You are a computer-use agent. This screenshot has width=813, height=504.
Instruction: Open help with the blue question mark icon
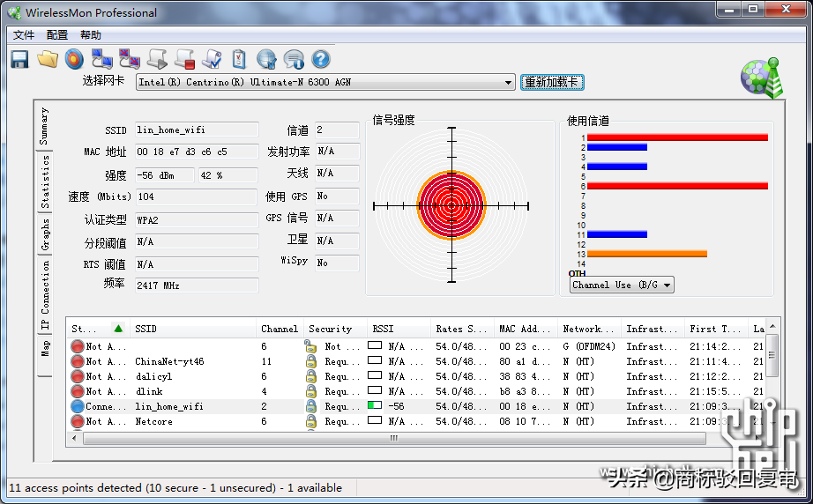tap(321, 59)
